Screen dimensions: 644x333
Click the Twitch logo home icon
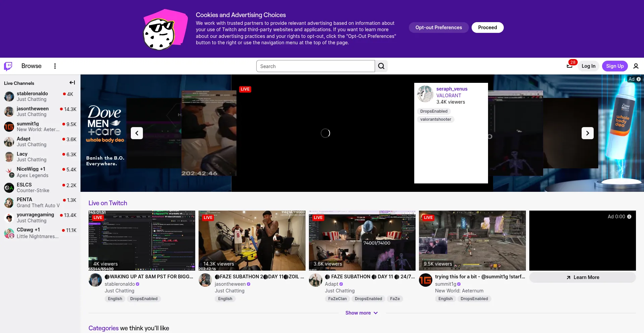point(8,66)
